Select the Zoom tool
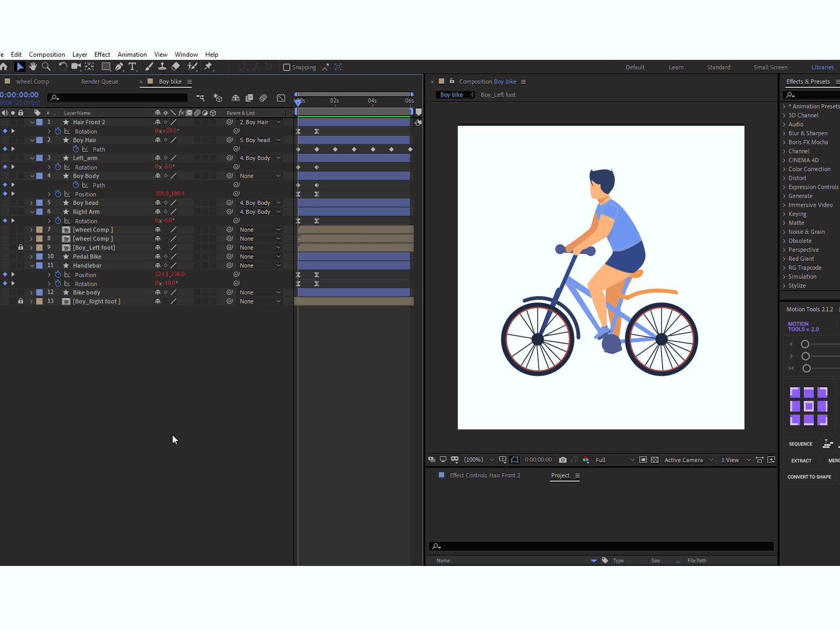Image resolution: width=840 pixels, height=630 pixels. pos(46,66)
